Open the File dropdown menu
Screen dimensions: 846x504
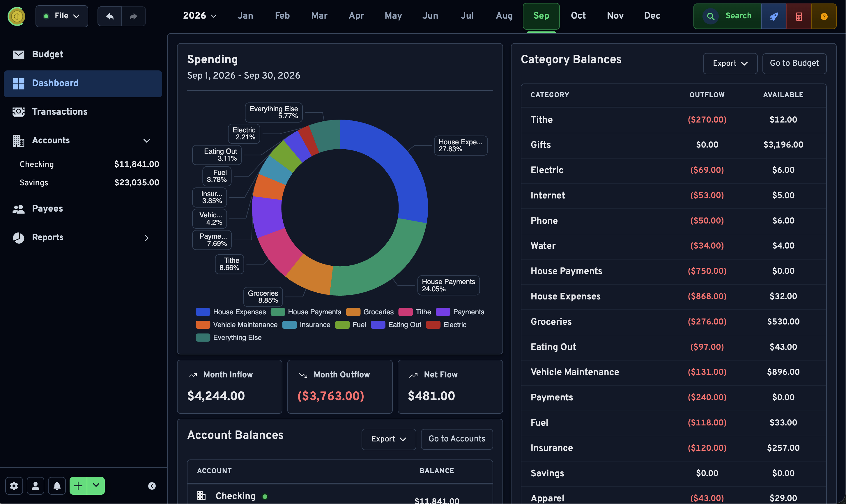coord(62,16)
